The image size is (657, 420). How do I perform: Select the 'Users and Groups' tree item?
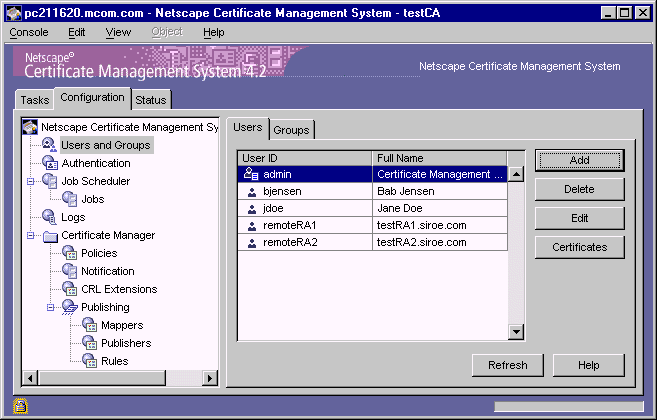tap(106, 145)
